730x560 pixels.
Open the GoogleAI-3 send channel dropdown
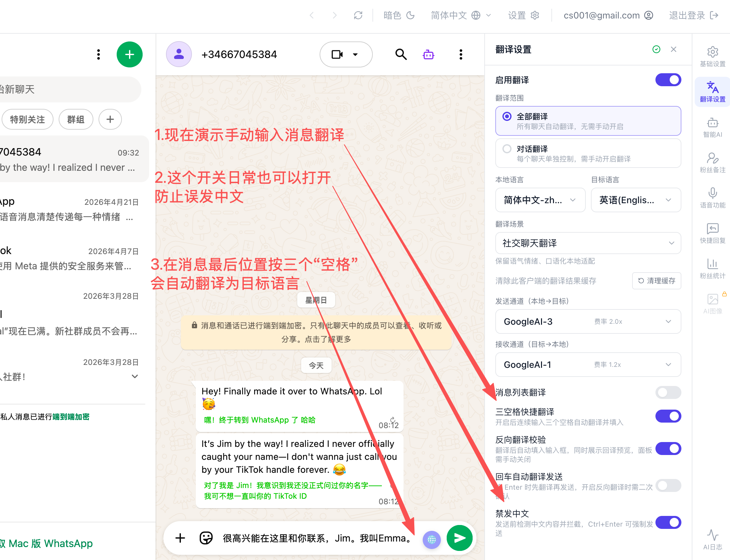588,321
